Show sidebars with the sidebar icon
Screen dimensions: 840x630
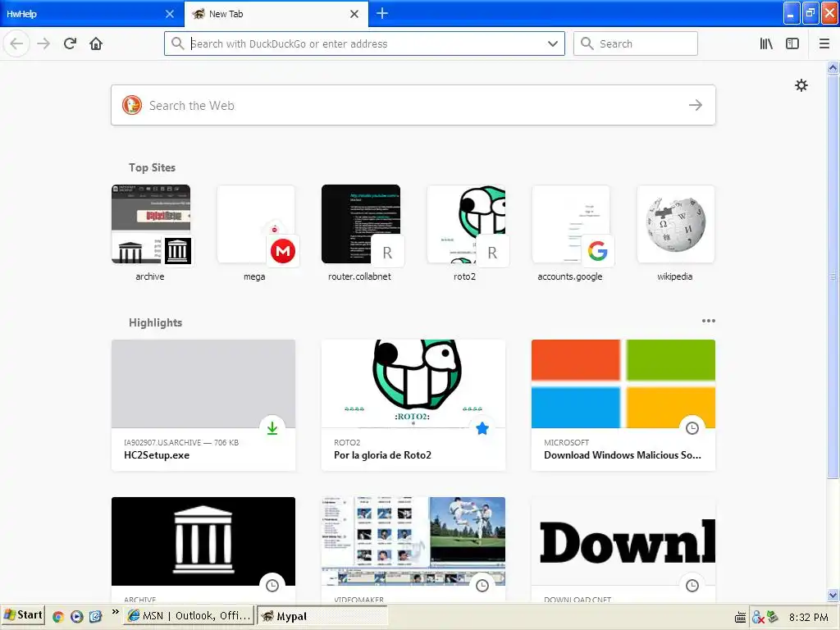tap(792, 44)
